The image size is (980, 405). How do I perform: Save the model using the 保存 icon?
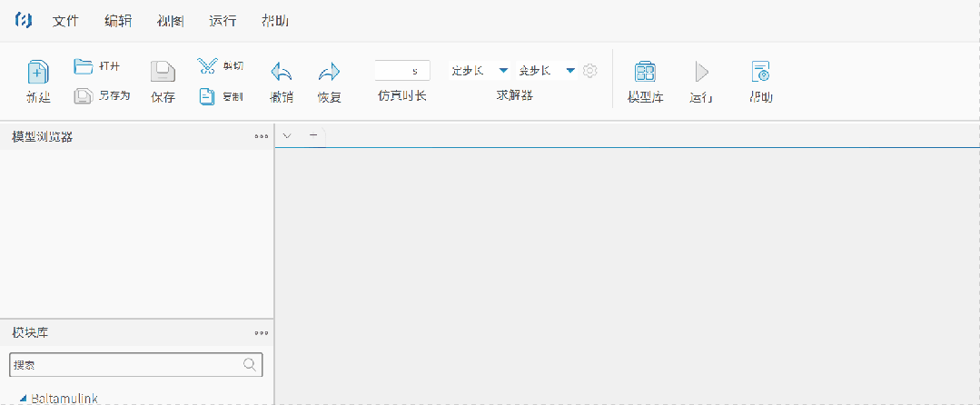163,72
